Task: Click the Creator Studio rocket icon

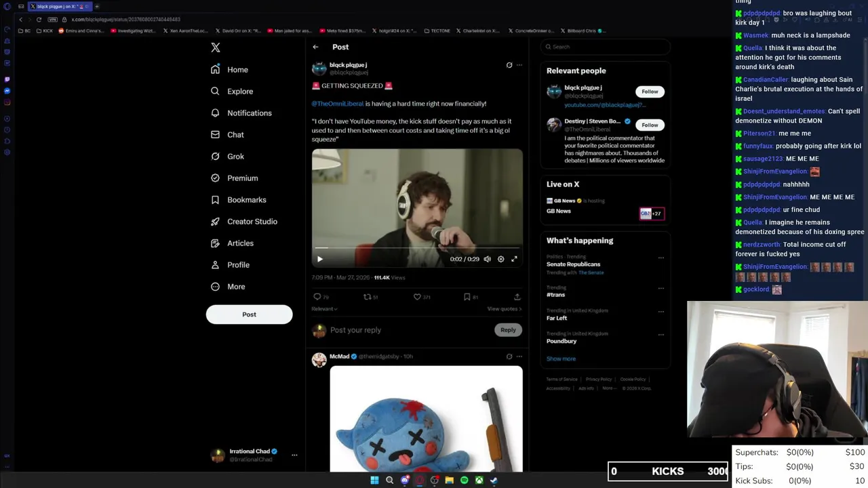Action: pos(215,222)
